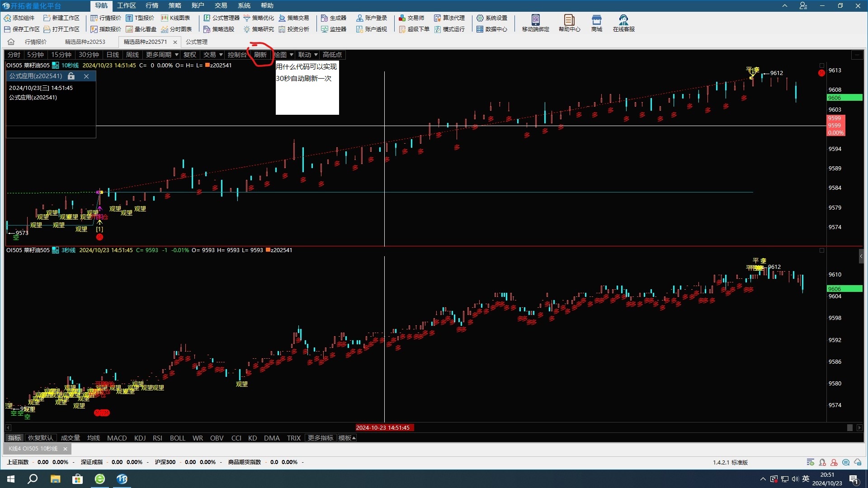The width and height of the screenshot is (868, 488).
Task: Open 策略选股 toolbar icon
Action: (x=207, y=29)
